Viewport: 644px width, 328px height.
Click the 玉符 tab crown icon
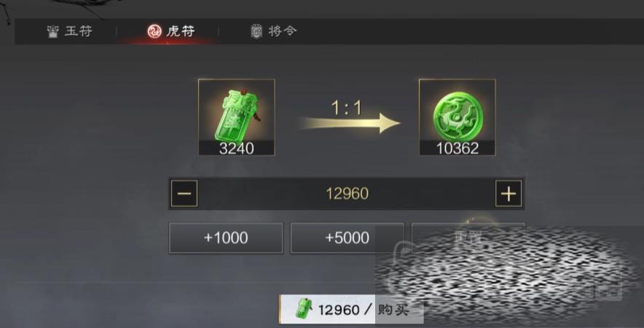[52, 31]
